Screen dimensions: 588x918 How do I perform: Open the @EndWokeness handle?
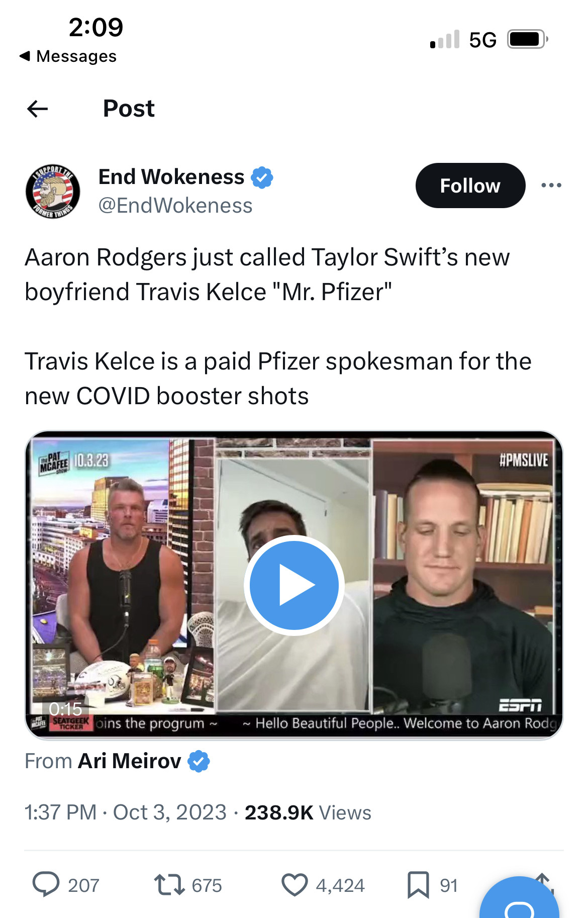pos(175,206)
